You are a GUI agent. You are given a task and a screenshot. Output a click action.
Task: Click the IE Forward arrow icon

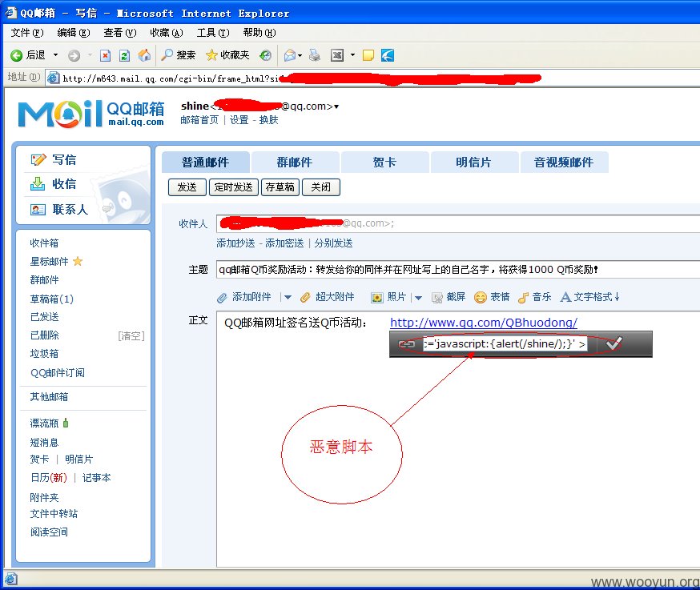(x=74, y=55)
